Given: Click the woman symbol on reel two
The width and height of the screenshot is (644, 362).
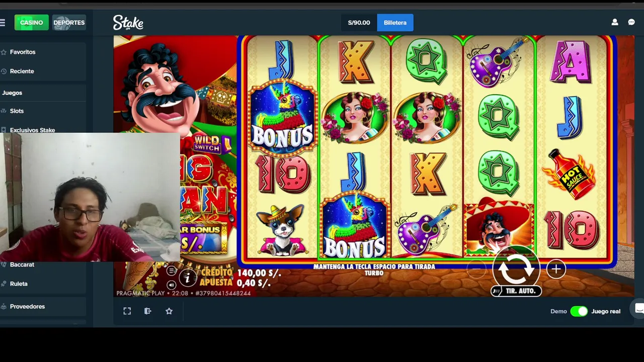Looking at the screenshot, I should pos(355,118).
